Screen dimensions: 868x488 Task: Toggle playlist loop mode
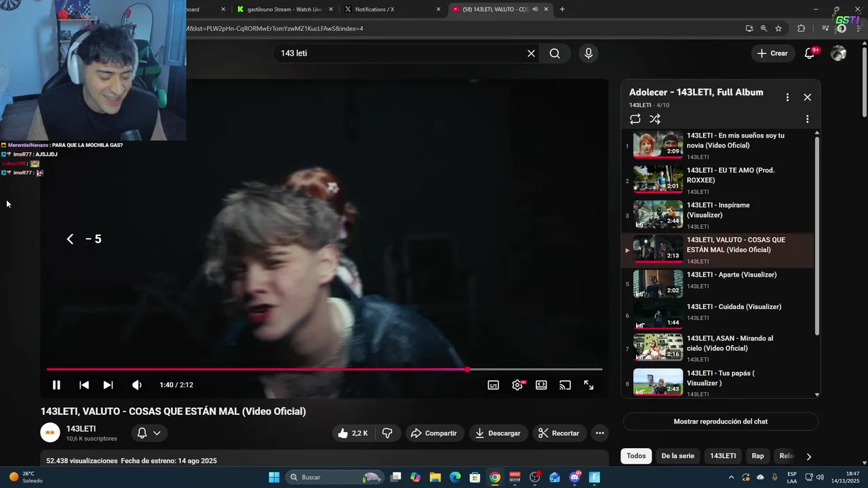[x=635, y=119]
